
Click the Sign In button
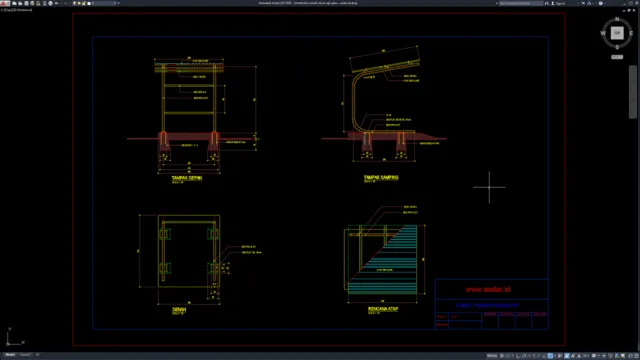point(558,3)
